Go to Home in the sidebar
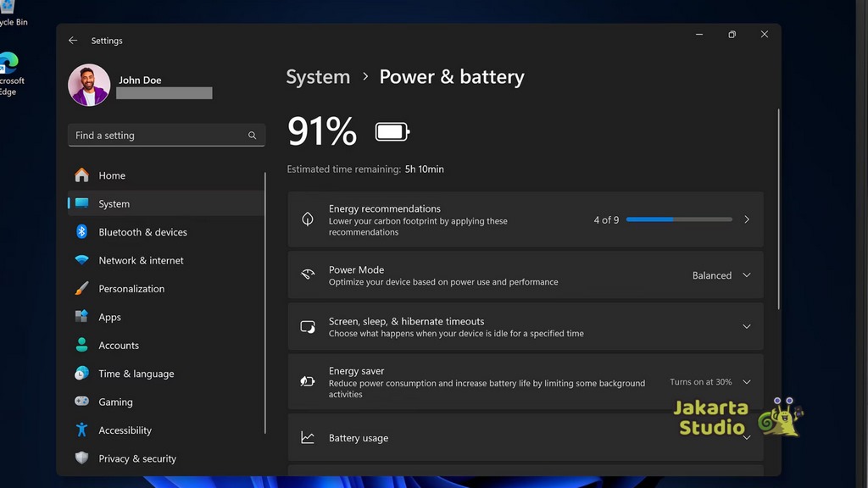868x488 pixels. click(112, 175)
